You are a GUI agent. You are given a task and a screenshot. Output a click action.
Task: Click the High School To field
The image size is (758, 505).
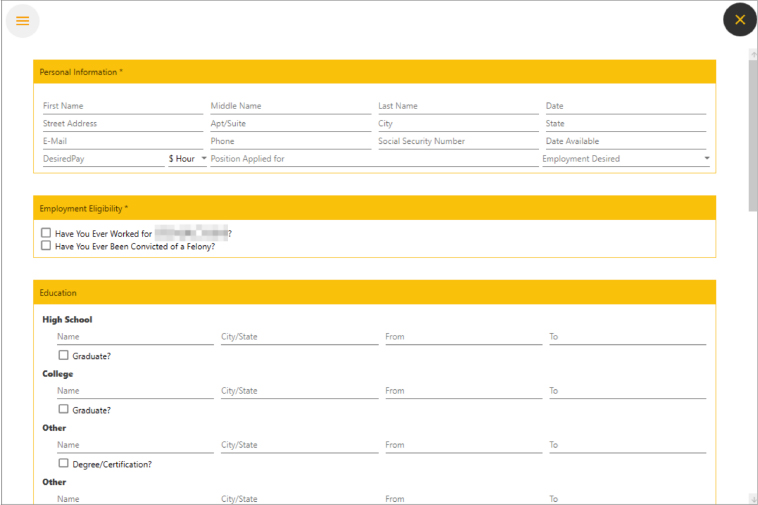628,337
